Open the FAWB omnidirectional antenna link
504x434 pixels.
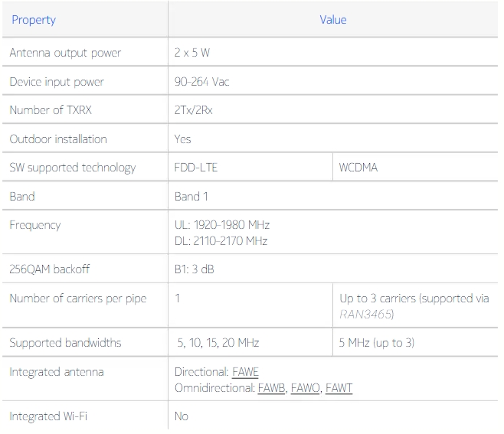[271, 388]
